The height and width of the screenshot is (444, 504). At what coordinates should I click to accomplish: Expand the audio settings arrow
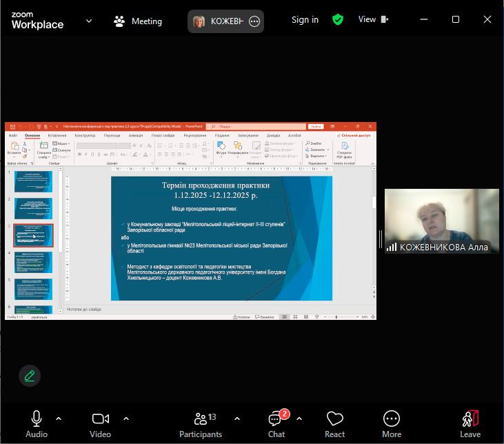59,418
